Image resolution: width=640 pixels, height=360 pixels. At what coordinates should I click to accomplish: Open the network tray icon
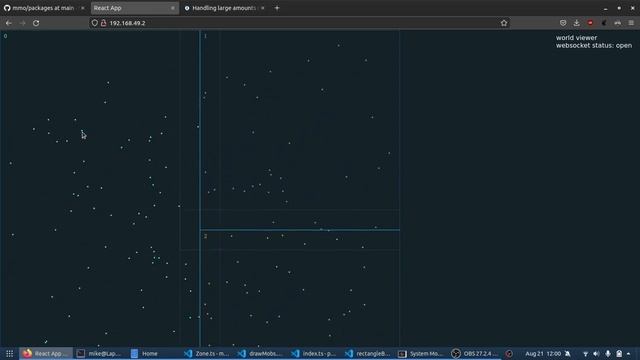tap(585, 354)
